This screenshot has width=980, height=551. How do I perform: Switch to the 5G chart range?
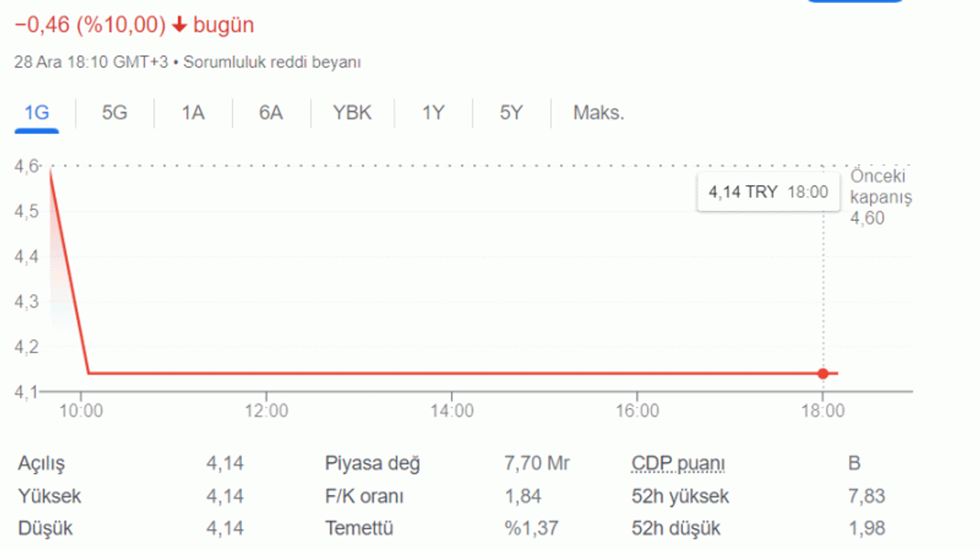click(x=115, y=113)
